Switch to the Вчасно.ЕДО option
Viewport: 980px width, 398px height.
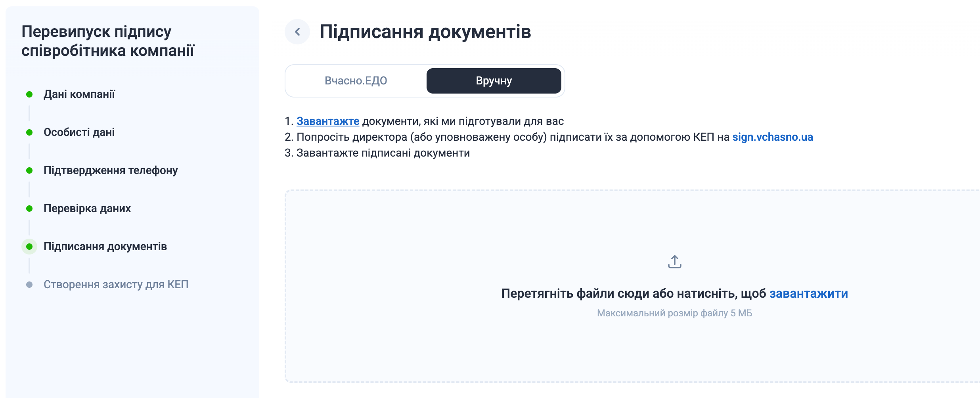[x=356, y=81]
